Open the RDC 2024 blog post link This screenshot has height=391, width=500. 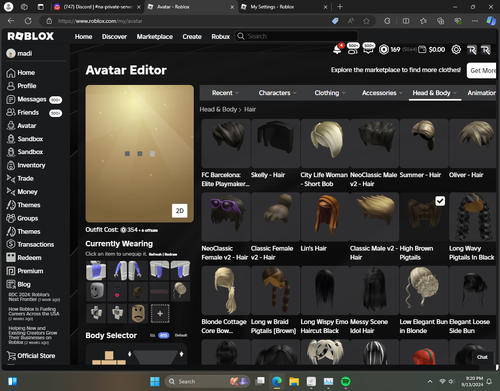pos(33,297)
